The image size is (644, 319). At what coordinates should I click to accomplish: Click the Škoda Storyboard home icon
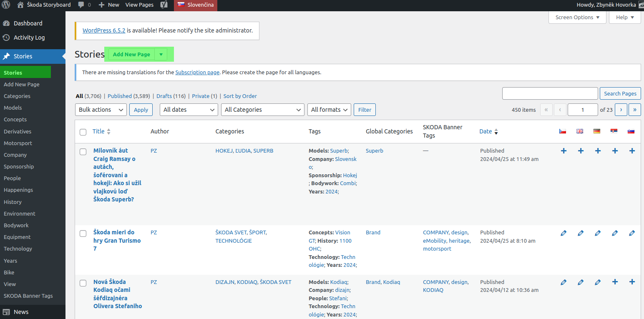(20, 5)
